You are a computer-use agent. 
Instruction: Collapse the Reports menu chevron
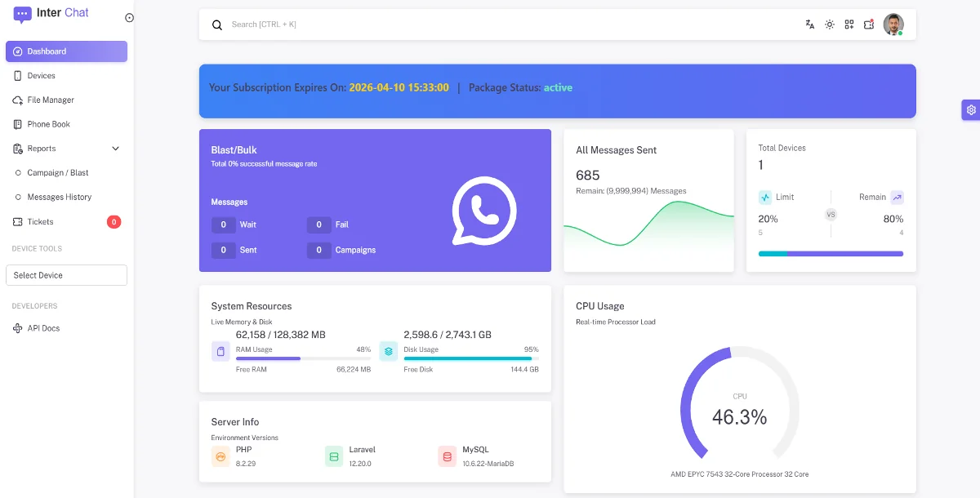pyautogui.click(x=115, y=149)
